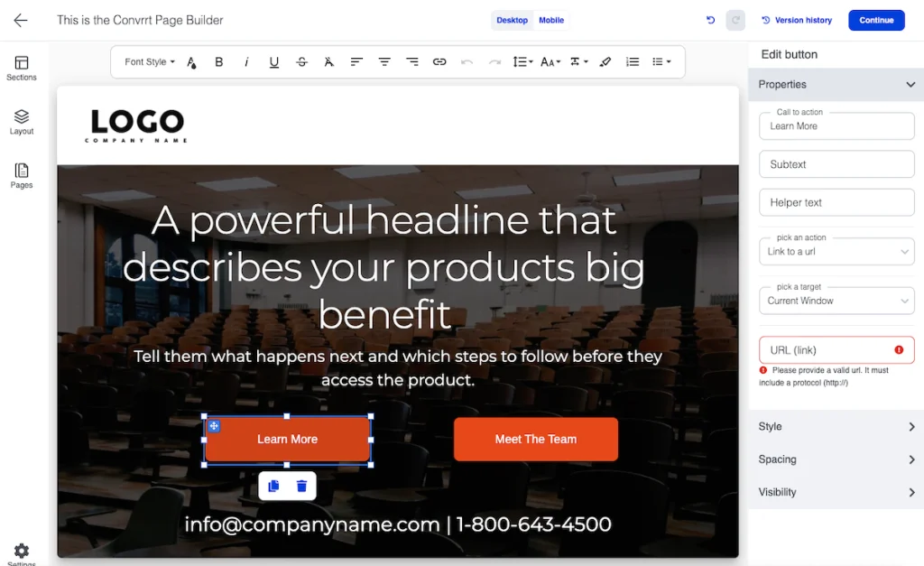Click the LOGO image on canvas
Image resolution: width=924 pixels, height=566 pixels.
[137, 125]
